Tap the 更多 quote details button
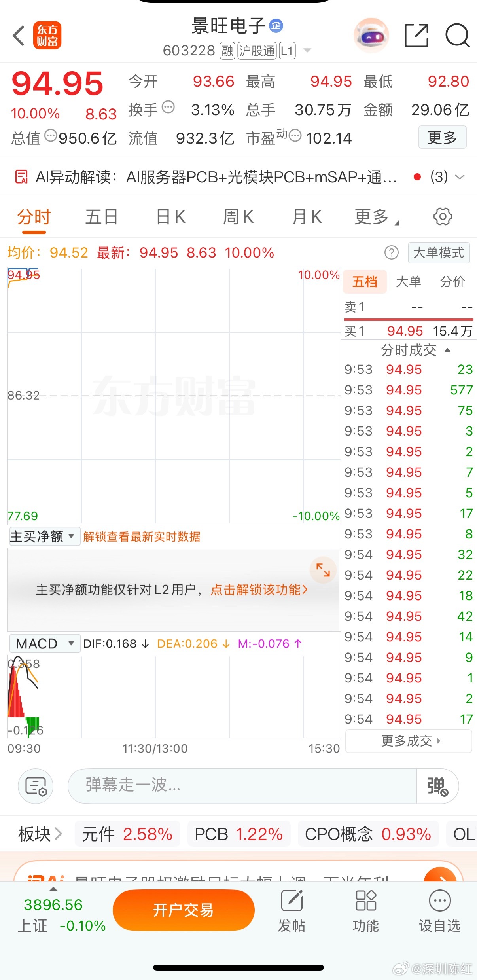This screenshot has height=980, width=477. click(443, 137)
